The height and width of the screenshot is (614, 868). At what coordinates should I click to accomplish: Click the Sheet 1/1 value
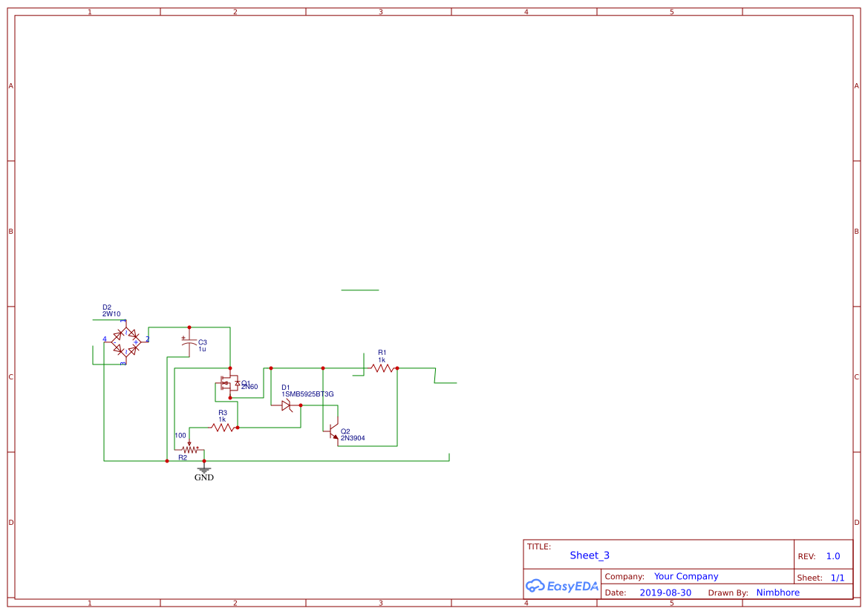pos(838,577)
